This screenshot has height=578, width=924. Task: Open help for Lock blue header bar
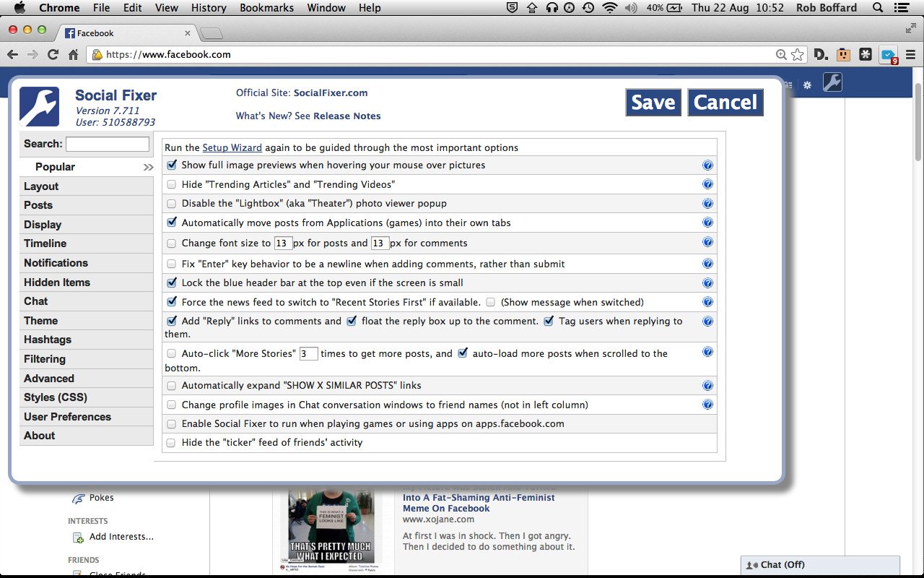coord(707,282)
